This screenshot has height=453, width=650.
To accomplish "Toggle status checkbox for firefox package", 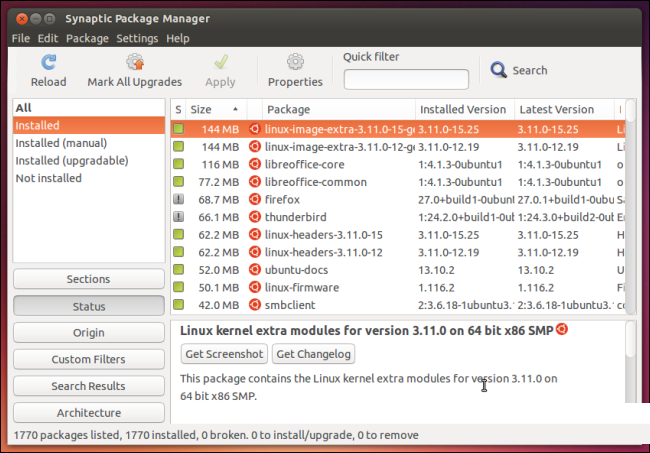I will 178,200.
